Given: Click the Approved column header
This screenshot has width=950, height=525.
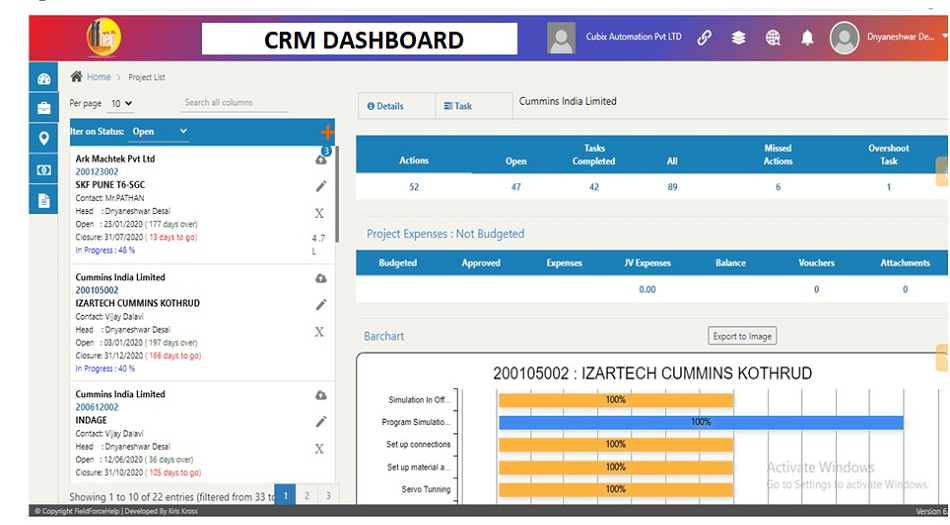Looking at the screenshot, I should [481, 263].
